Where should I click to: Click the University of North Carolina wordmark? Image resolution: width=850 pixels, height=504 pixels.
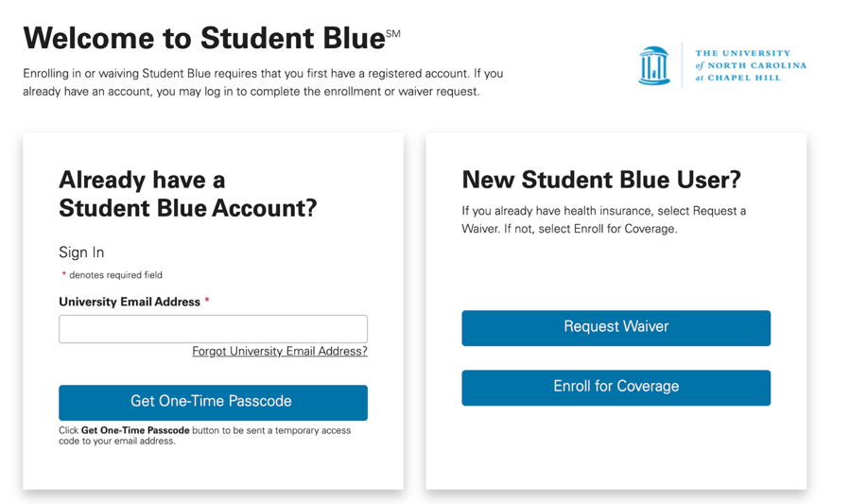pos(751,65)
